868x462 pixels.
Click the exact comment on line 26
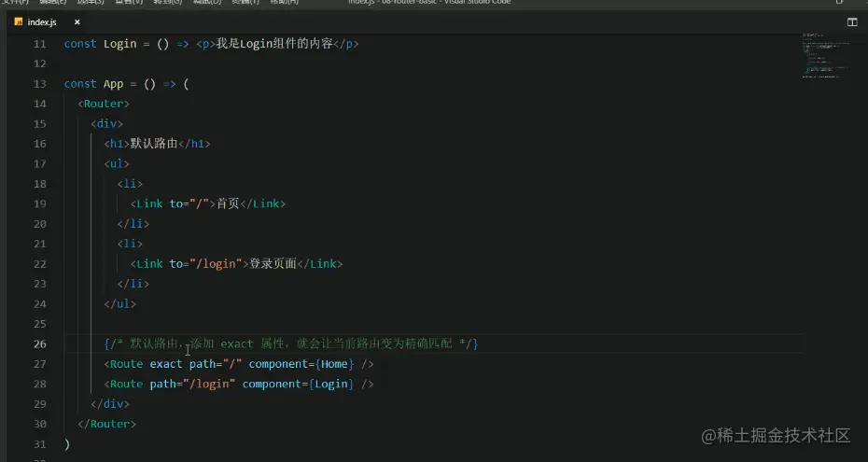[291, 343]
